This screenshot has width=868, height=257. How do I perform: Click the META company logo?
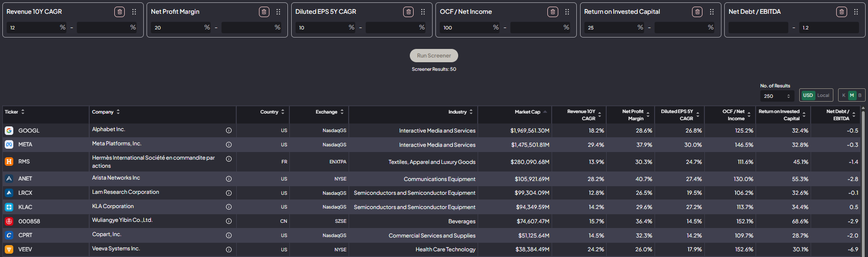pos(9,144)
